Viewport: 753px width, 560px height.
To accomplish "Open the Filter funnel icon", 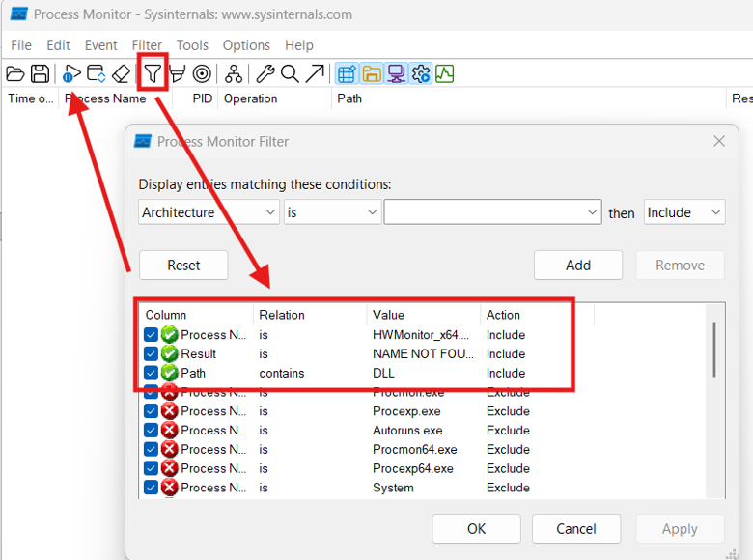I will coord(153,73).
